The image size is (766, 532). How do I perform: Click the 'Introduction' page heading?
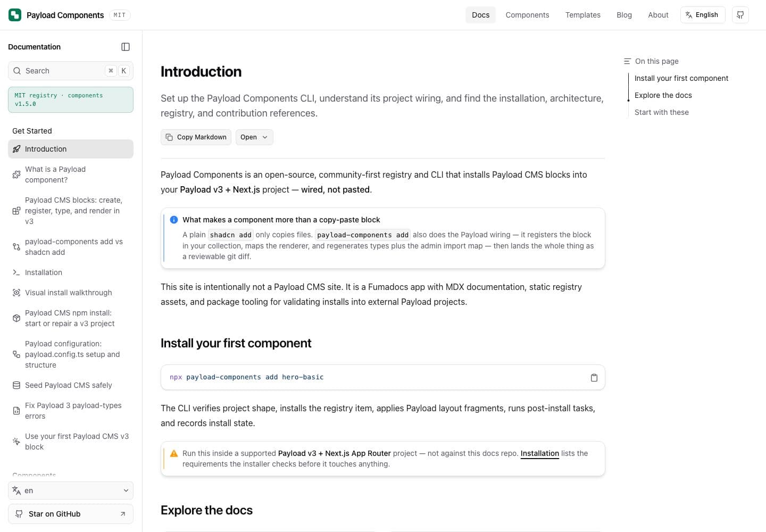tap(201, 71)
